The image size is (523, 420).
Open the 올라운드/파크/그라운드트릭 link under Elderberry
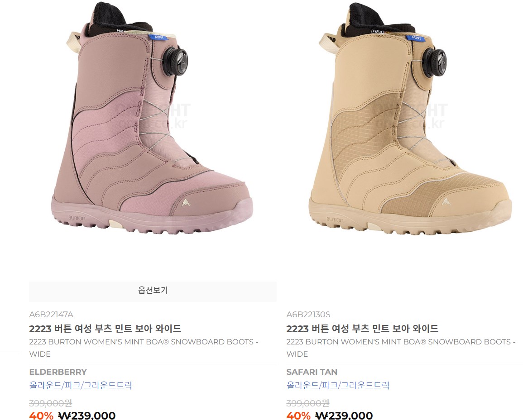coord(81,386)
